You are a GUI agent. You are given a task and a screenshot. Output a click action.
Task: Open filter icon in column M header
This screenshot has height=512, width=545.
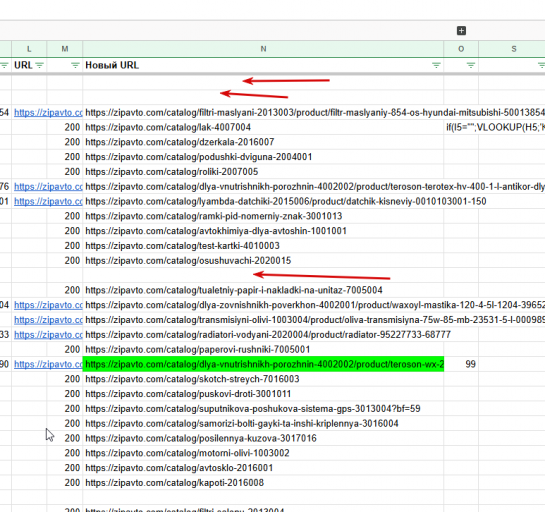(75, 65)
